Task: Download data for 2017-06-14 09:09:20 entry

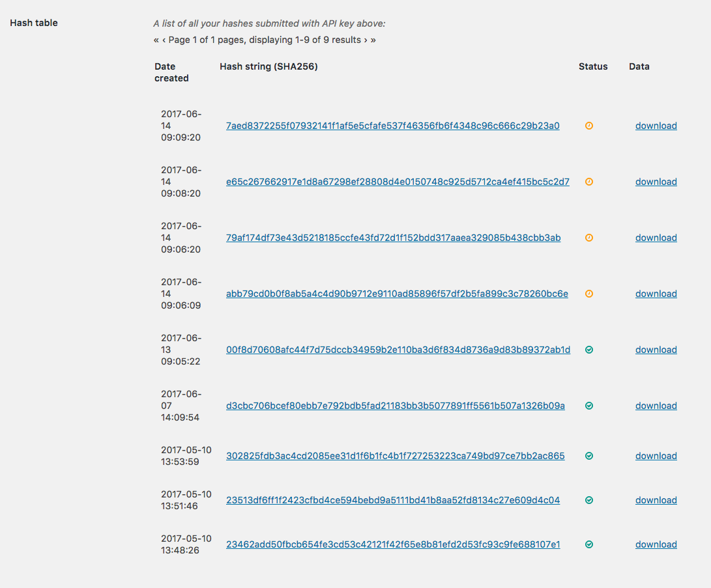Action: [x=656, y=126]
